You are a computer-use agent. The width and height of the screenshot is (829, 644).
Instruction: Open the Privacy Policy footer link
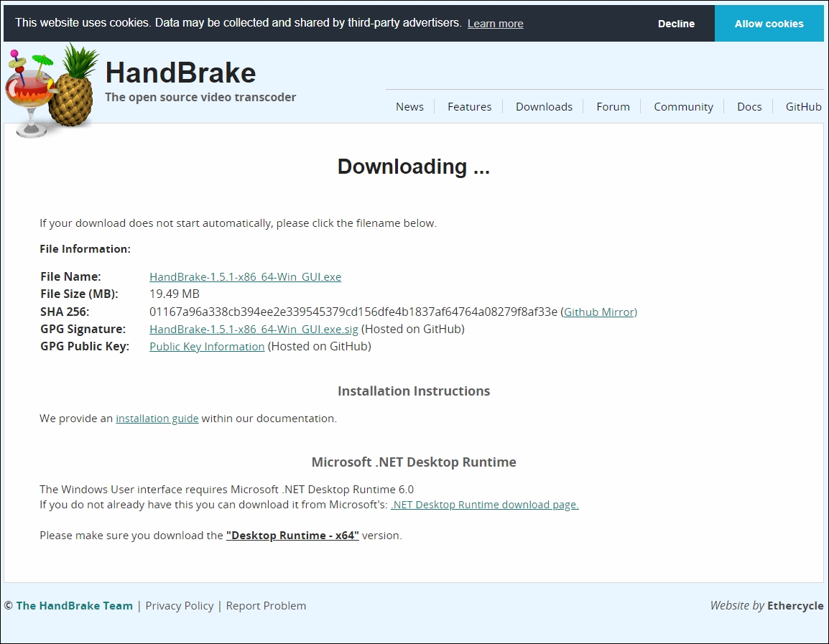pyautogui.click(x=179, y=606)
